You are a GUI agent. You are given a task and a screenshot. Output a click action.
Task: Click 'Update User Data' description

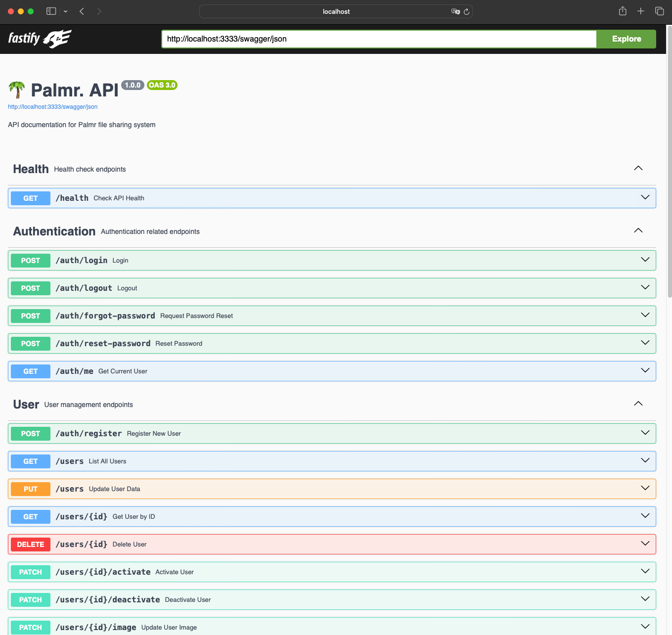coord(115,489)
